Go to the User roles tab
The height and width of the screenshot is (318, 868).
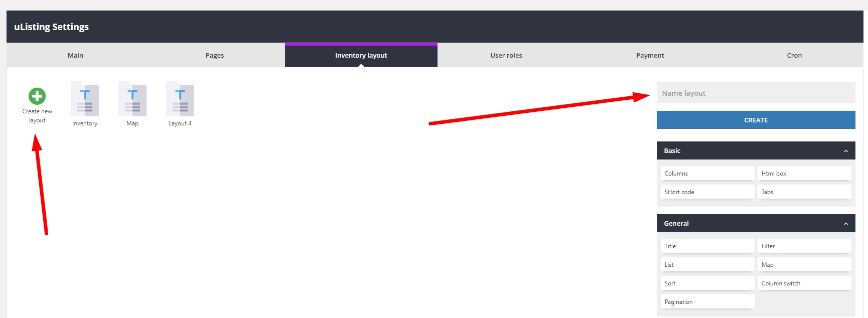(506, 56)
